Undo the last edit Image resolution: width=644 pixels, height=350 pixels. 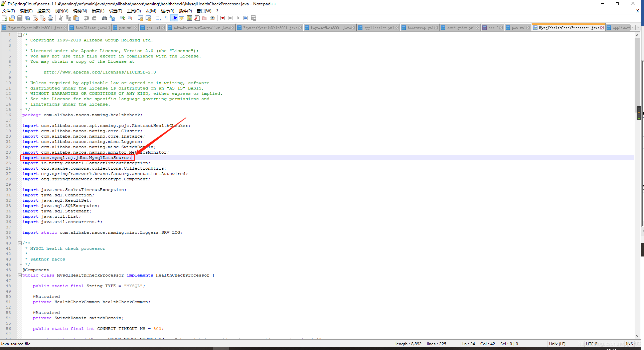pyautogui.click(x=86, y=18)
